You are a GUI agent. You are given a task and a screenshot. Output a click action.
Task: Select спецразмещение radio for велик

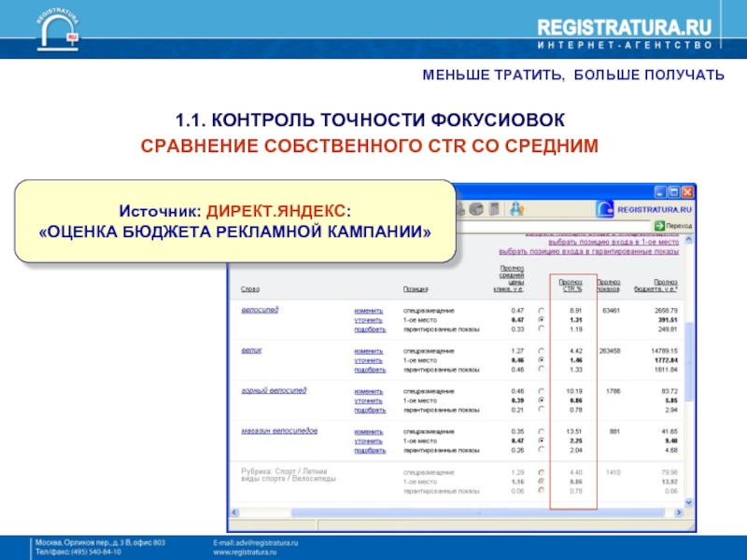pyautogui.click(x=542, y=351)
